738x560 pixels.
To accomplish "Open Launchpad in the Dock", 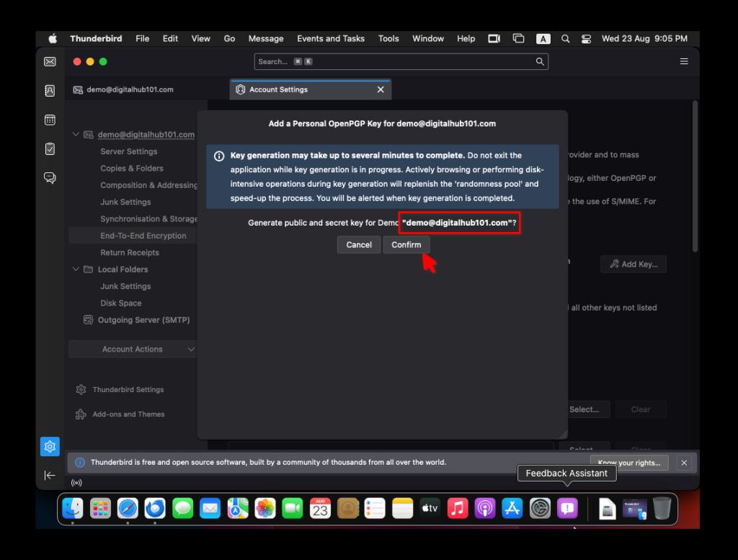I will [x=100, y=508].
